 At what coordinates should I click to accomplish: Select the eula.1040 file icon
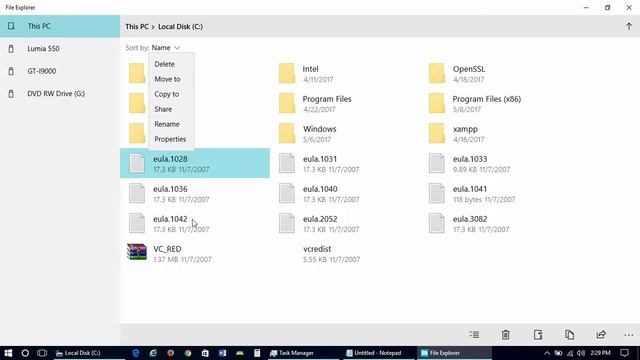(287, 193)
